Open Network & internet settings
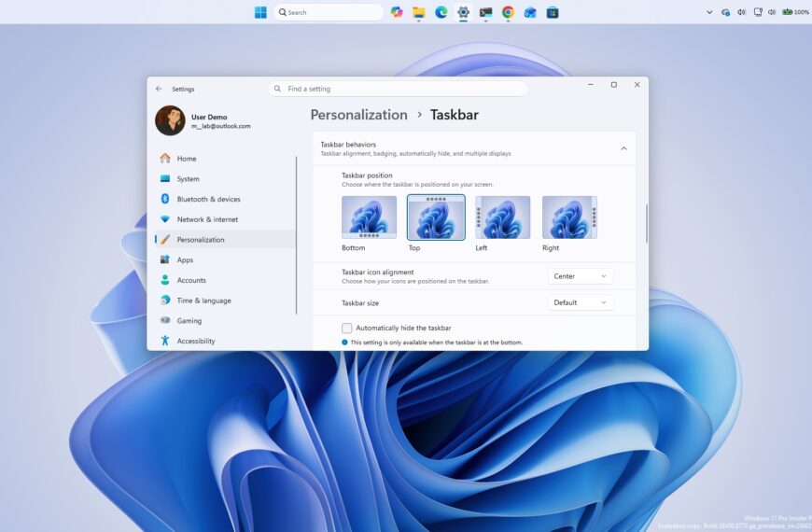This screenshot has width=812, height=532. 225,219
